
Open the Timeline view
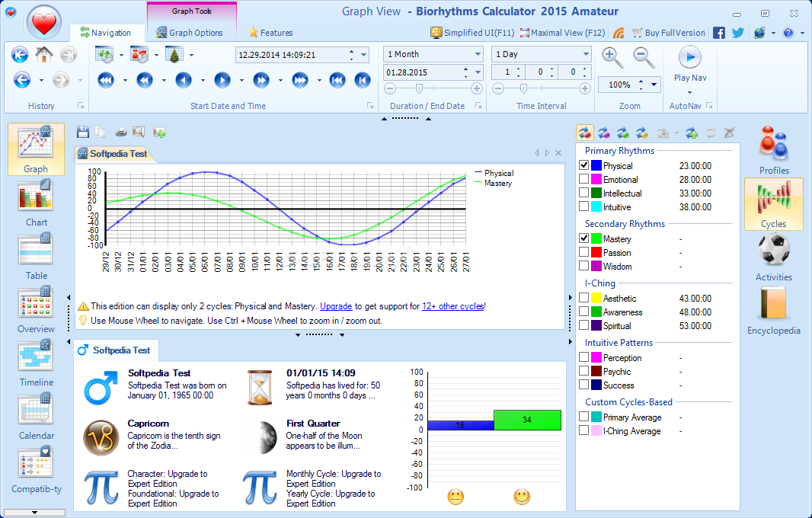coord(36,363)
